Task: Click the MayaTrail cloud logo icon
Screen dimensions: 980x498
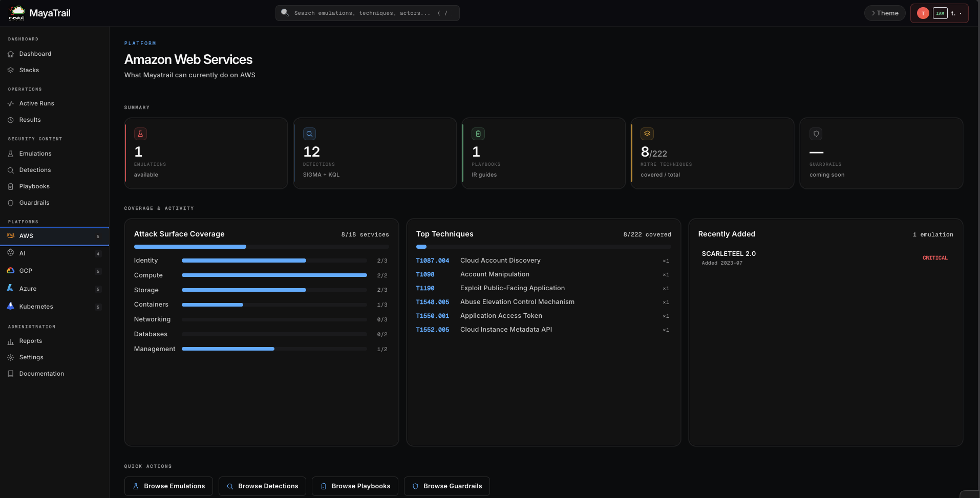Action: 17,13
